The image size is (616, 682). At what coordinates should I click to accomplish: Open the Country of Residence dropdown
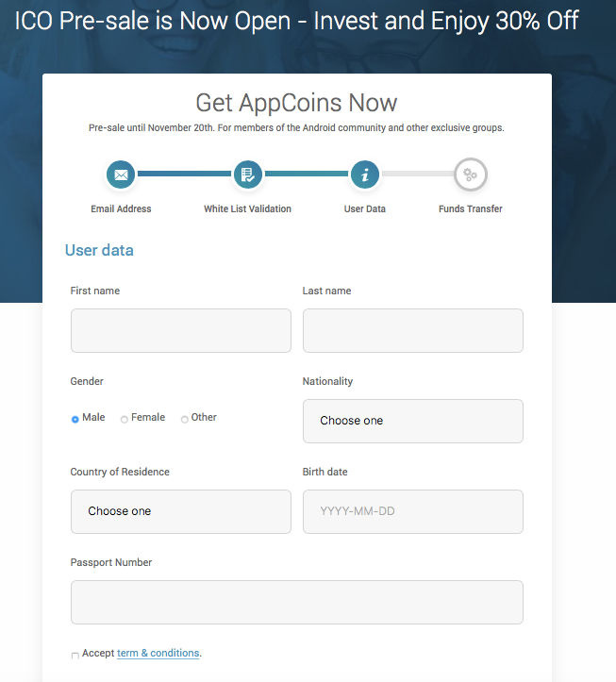(x=181, y=511)
